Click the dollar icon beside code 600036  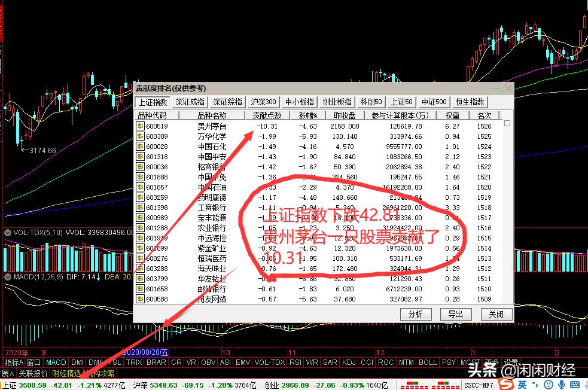(140, 166)
